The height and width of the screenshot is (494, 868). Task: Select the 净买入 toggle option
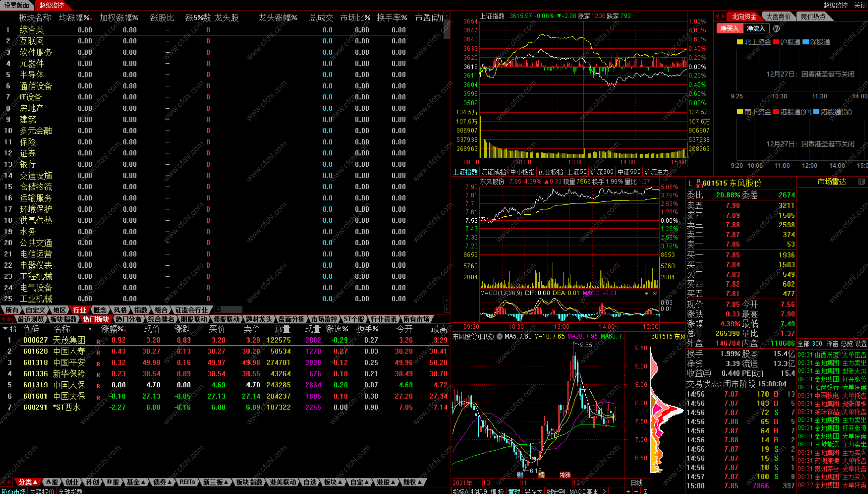729,29
